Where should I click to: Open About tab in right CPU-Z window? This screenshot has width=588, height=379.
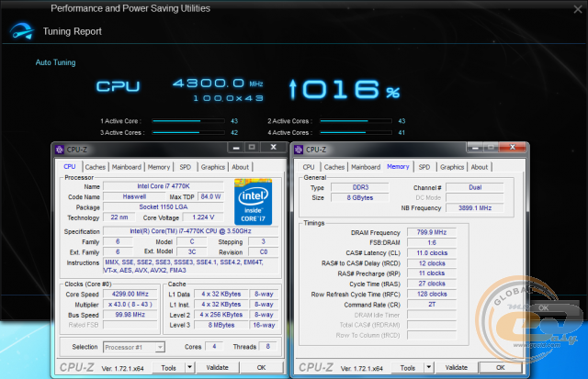(480, 167)
